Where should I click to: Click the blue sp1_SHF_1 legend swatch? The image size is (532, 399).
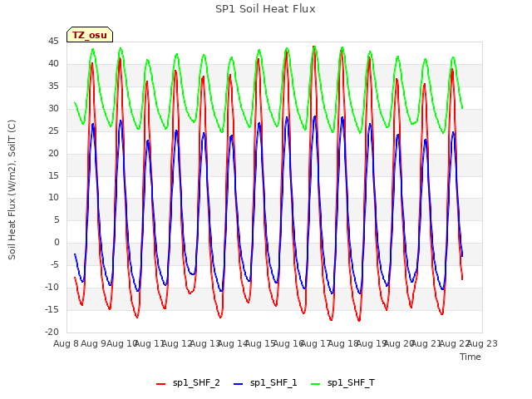pyautogui.click(x=239, y=384)
